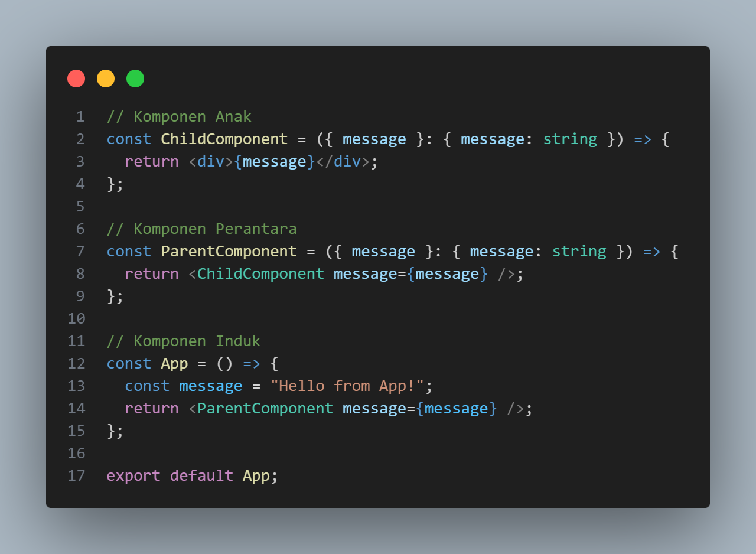
Task: Click the "// Komponen Perantara" comment
Action: pyautogui.click(x=202, y=229)
